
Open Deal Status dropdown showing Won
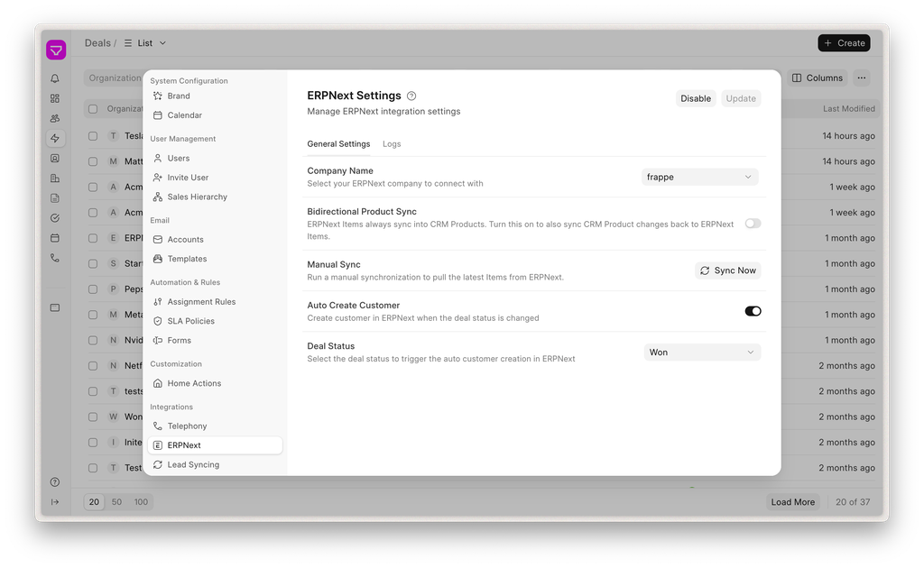click(702, 353)
